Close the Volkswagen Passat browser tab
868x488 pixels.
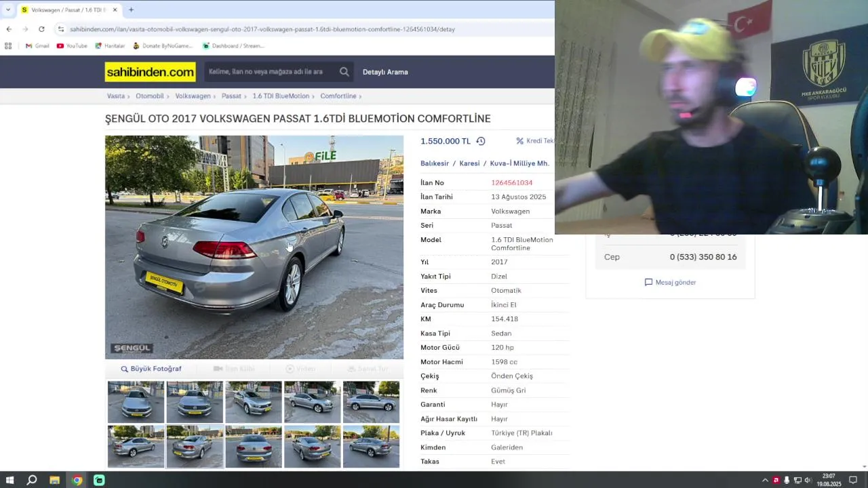[x=115, y=10]
